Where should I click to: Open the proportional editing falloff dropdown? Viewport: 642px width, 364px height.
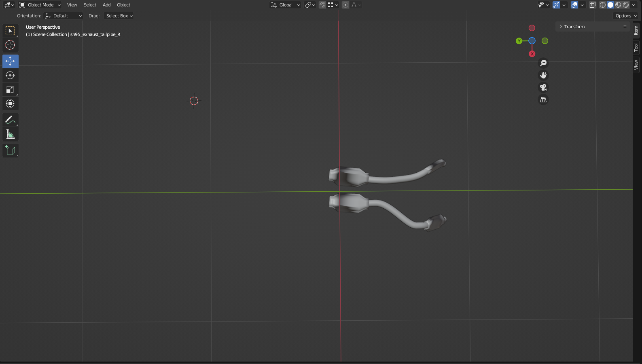click(356, 5)
